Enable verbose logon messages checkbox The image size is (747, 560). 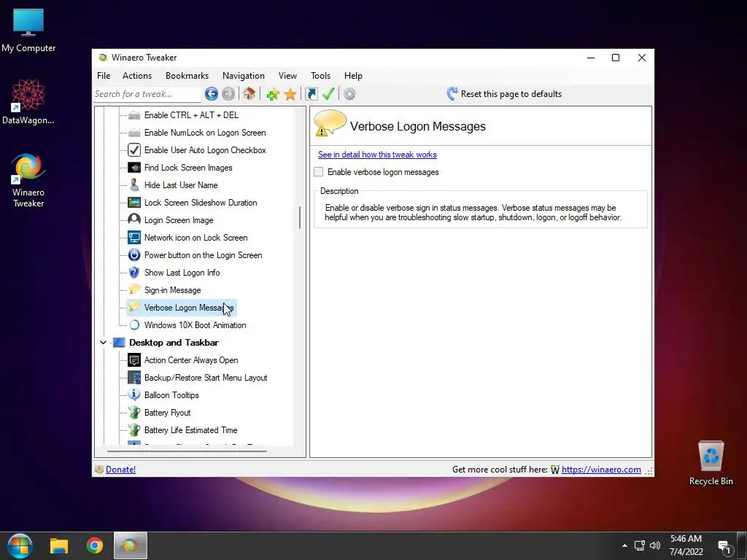click(x=319, y=172)
